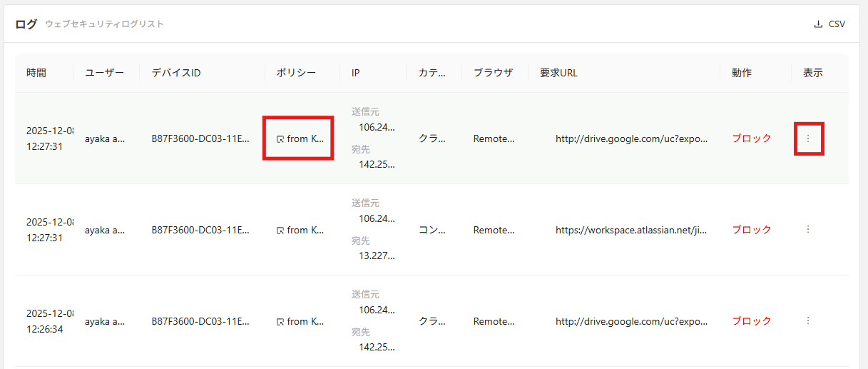Open the drive.google.com URL in the 12:26:34 row
The image size is (868, 369).
pyautogui.click(x=631, y=321)
